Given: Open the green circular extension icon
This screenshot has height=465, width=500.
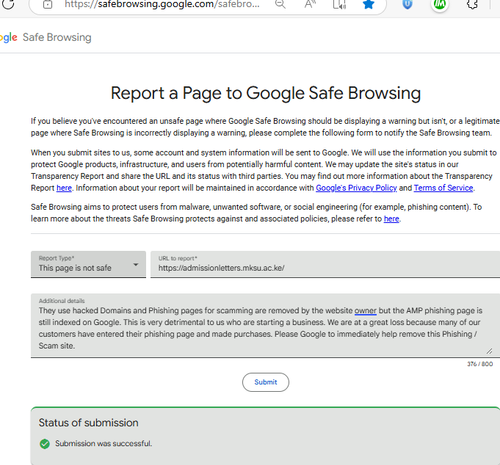Looking at the screenshot, I should click(x=440, y=4).
